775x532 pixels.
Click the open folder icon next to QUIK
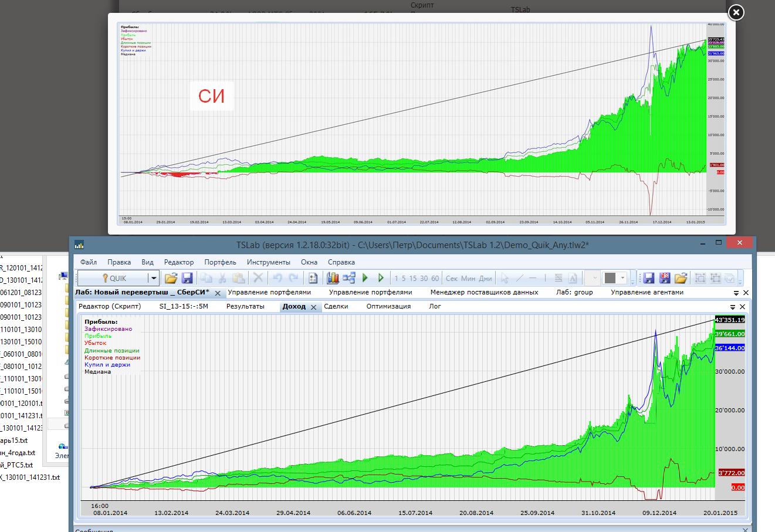click(x=171, y=278)
